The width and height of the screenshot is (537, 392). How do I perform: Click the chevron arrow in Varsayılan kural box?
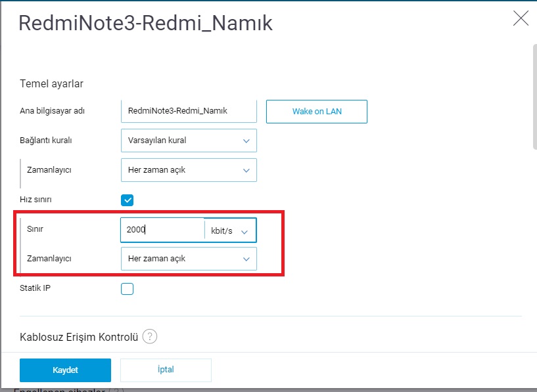coord(246,141)
